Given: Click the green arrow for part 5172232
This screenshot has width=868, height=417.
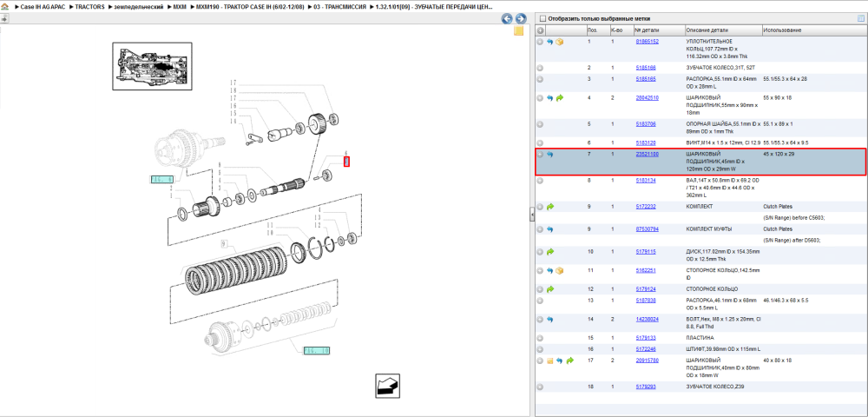Looking at the screenshot, I should pos(549,207).
